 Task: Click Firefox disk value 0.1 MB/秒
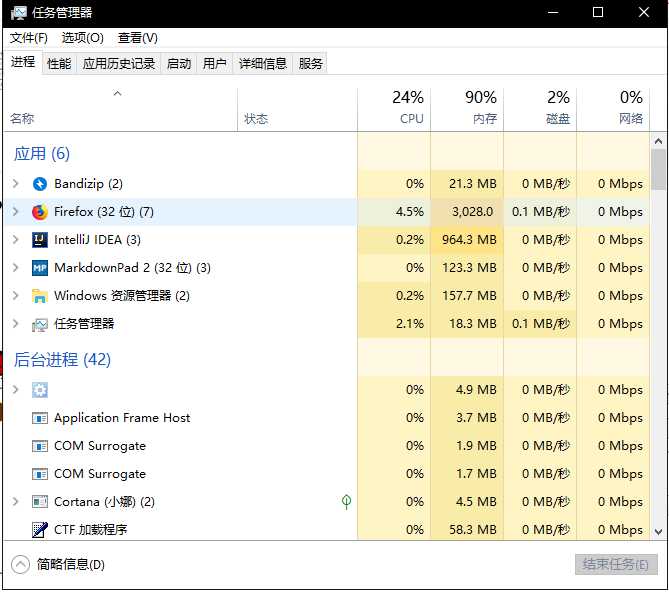point(541,212)
